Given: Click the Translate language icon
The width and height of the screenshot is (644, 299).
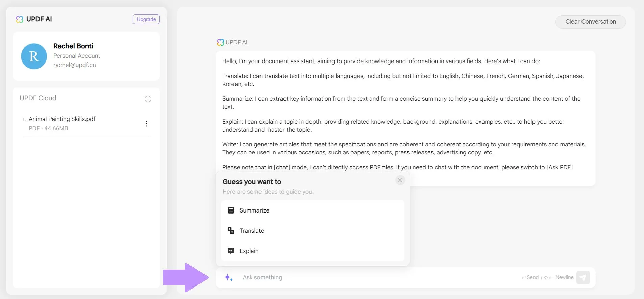Looking at the screenshot, I should tap(231, 231).
